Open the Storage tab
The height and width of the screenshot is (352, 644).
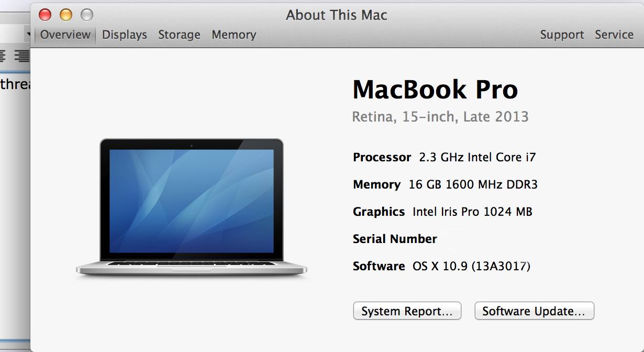(x=179, y=35)
